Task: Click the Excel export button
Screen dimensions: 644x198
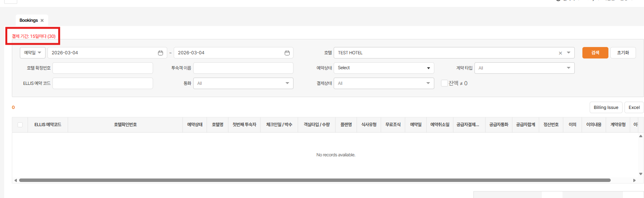Action: (x=634, y=107)
